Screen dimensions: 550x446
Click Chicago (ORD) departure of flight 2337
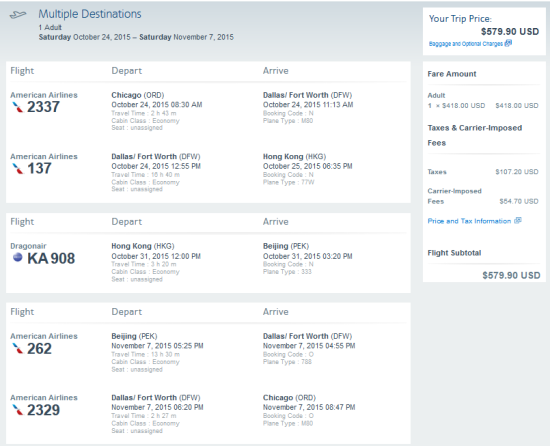138,95
